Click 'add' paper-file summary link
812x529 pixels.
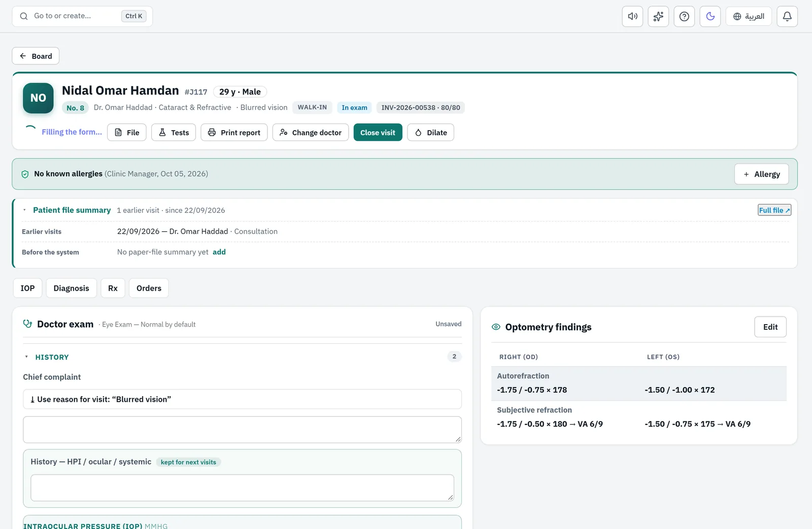[x=219, y=252]
